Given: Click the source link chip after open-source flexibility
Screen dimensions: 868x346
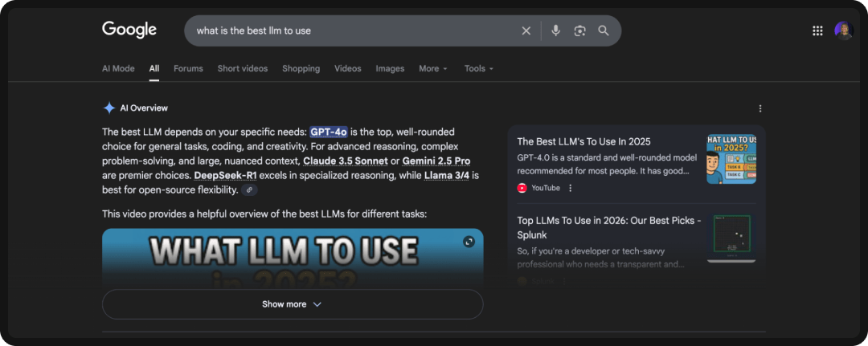Looking at the screenshot, I should click(x=250, y=190).
